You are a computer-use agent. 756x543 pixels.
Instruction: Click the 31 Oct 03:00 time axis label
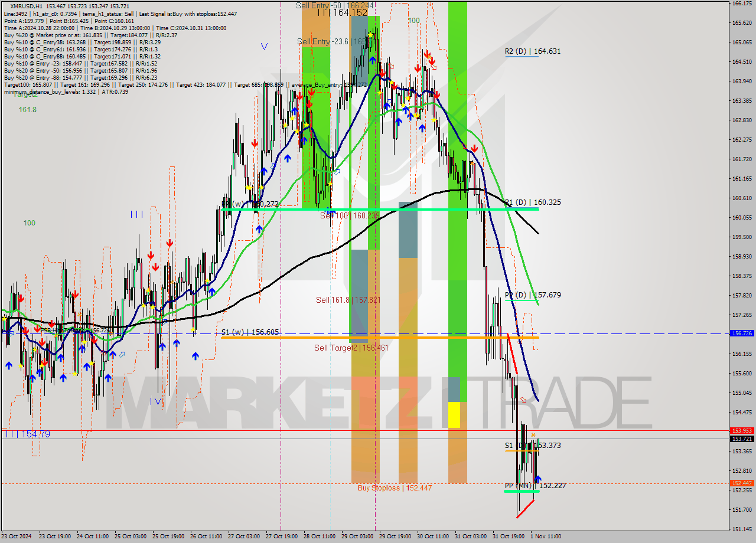(x=470, y=537)
